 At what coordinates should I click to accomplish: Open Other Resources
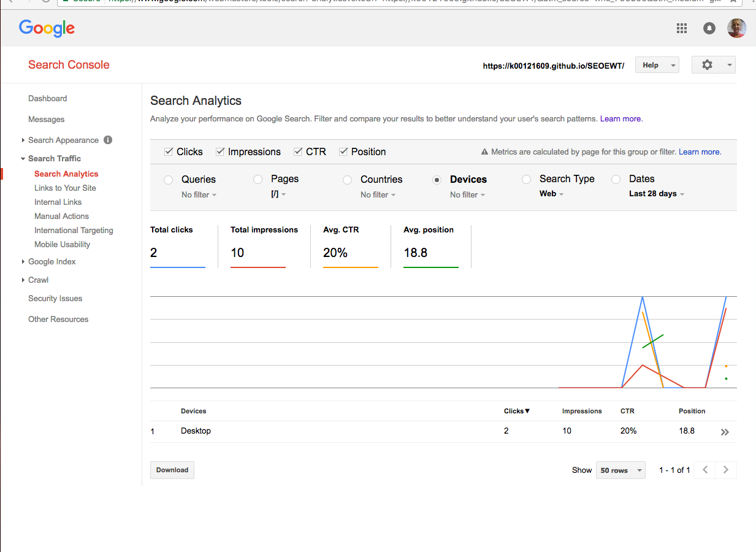coord(58,319)
